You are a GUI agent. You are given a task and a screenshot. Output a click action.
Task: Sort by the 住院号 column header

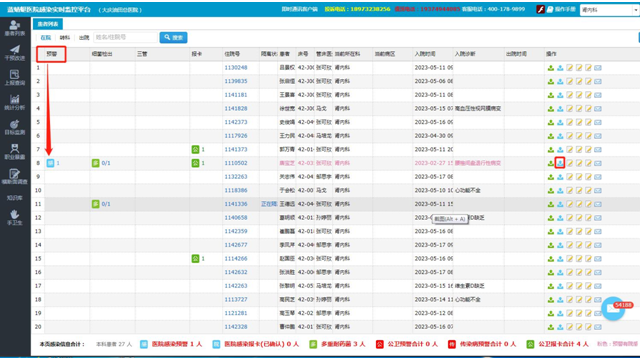coord(232,54)
